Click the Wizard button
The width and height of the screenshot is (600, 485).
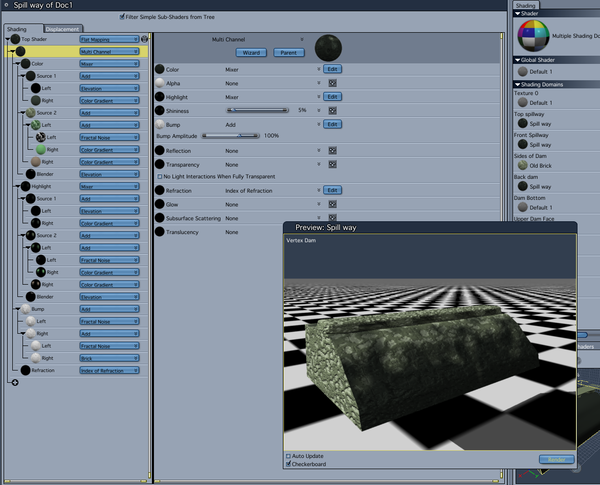(251, 52)
